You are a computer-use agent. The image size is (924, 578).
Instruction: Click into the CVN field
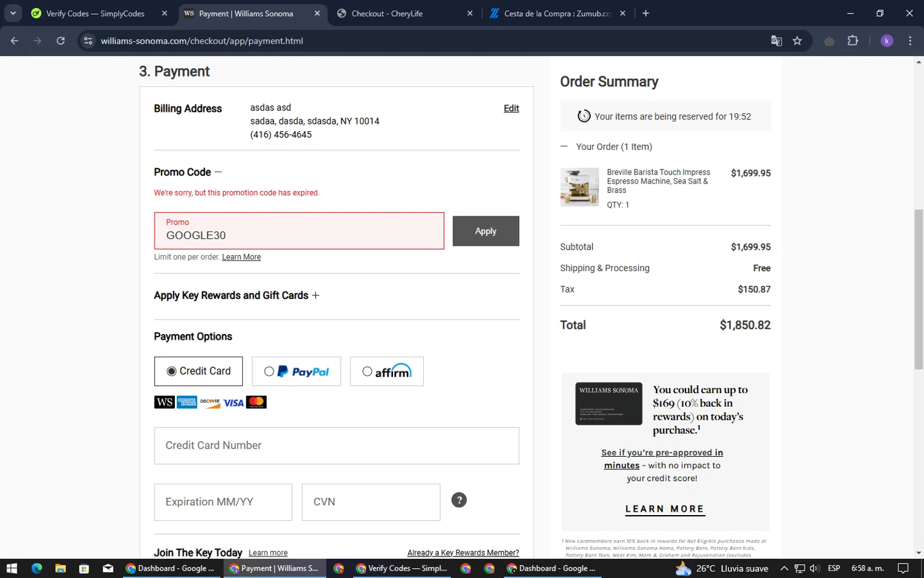pyautogui.click(x=371, y=502)
